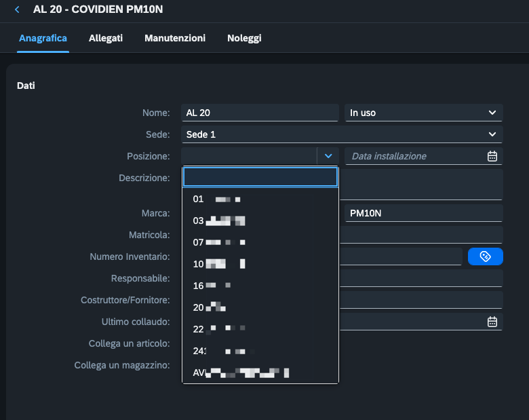Pick the position option starting with 07
Image resolution: width=529 pixels, height=420 pixels.
[260, 242]
